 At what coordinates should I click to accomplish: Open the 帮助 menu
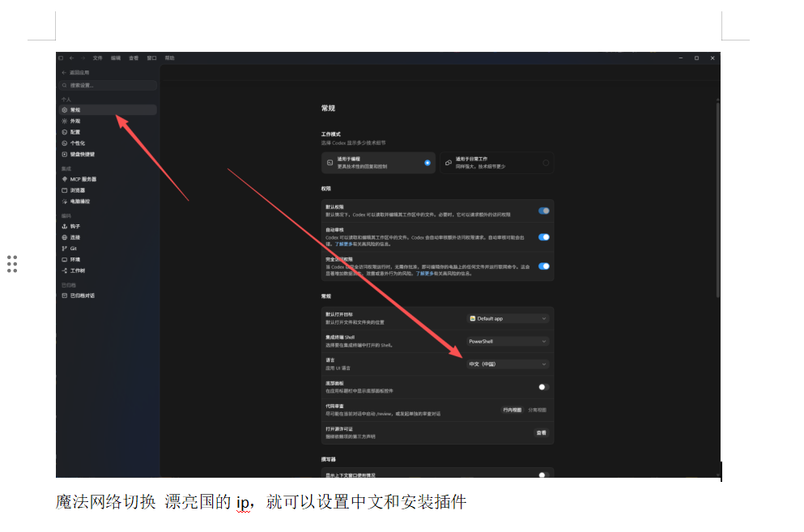click(x=170, y=58)
